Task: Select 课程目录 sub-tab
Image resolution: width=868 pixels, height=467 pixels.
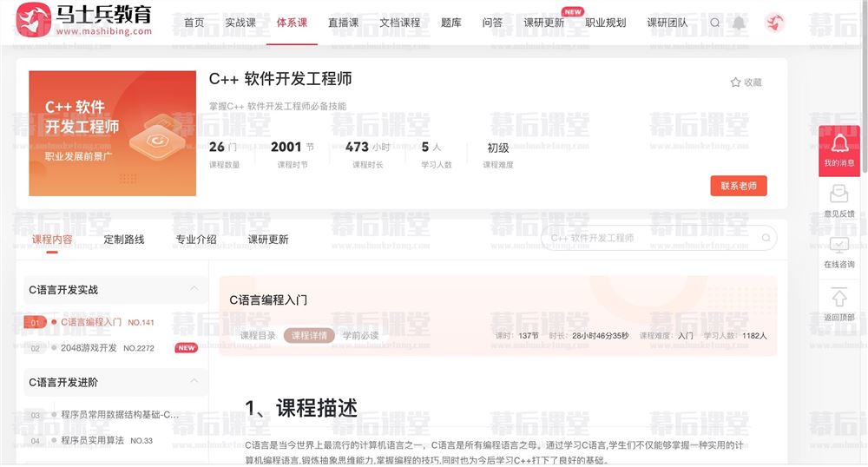Action: click(258, 335)
